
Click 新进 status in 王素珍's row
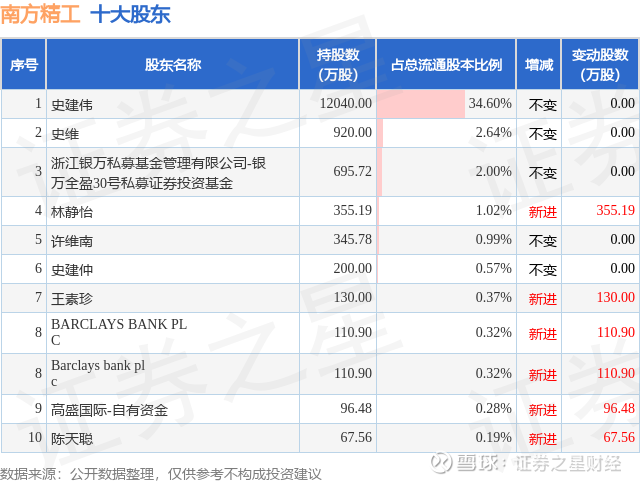tap(542, 299)
